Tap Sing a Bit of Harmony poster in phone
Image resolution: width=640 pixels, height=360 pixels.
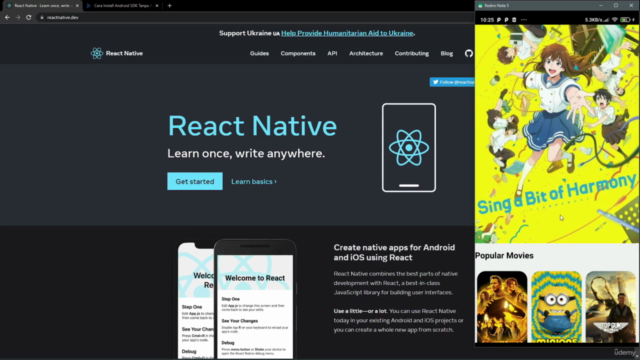point(557,134)
